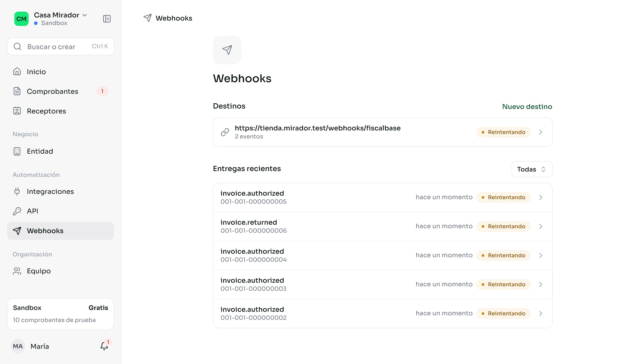Screen dimensions: 644x364
Task: Open Receptores contact icon
Action: pyautogui.click(x=17, y=111)
